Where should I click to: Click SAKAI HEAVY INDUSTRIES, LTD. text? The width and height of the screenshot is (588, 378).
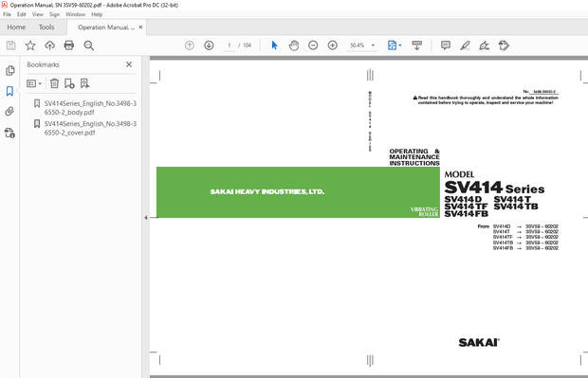click(267, 191)
